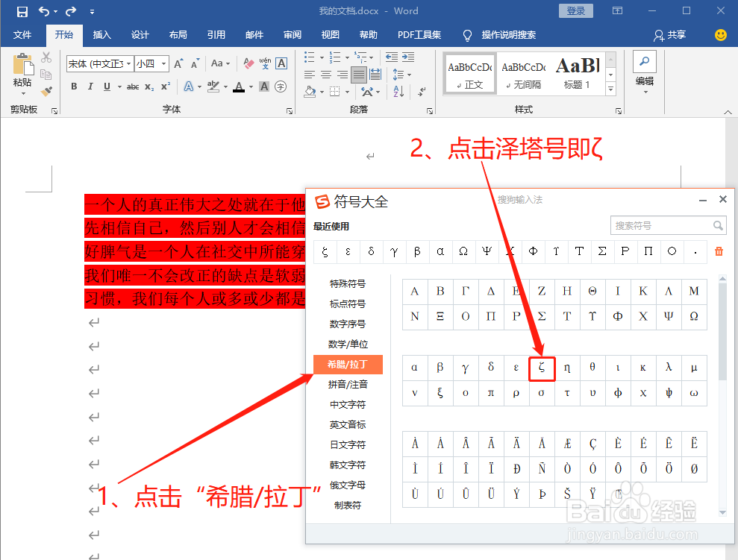Center the paragraph alignment
The image size is (738, 560).
(x=325, y=75)
